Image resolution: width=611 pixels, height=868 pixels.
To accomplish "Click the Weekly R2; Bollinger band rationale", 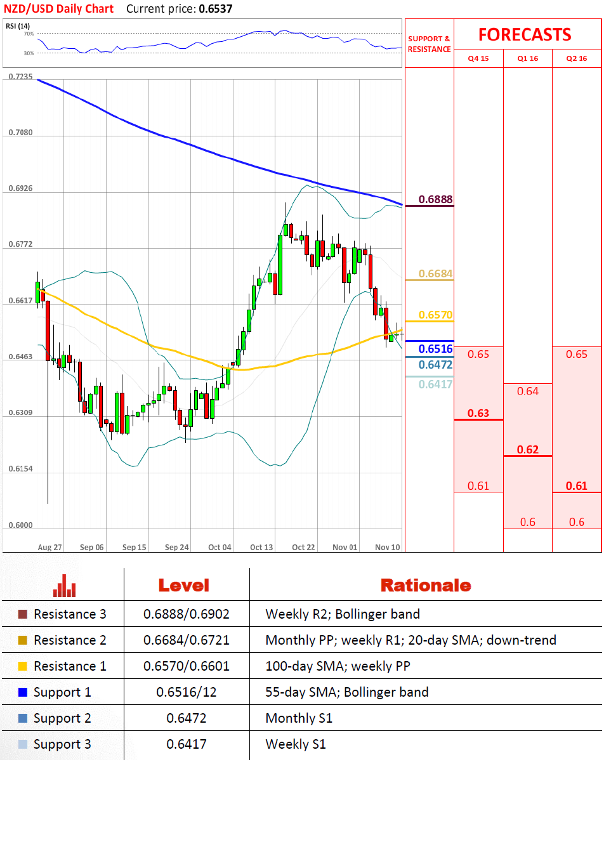I will pyautogui.click(x=343, y=614).
